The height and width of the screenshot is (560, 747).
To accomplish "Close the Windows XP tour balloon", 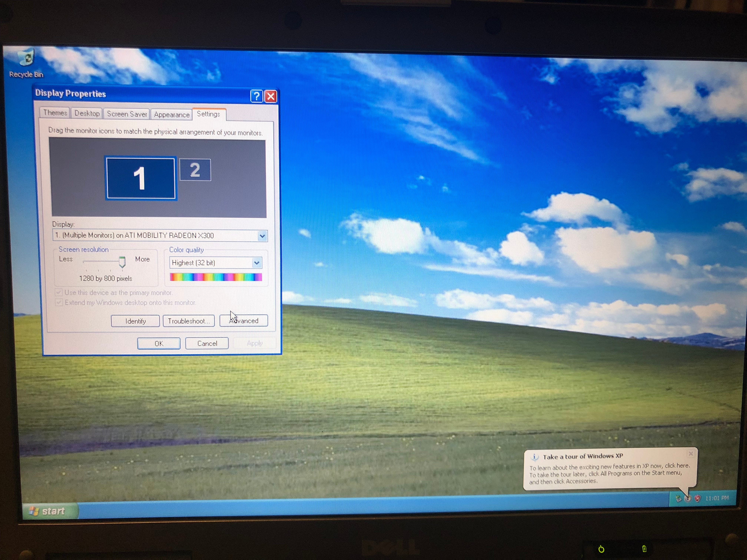I will (691, 454).
